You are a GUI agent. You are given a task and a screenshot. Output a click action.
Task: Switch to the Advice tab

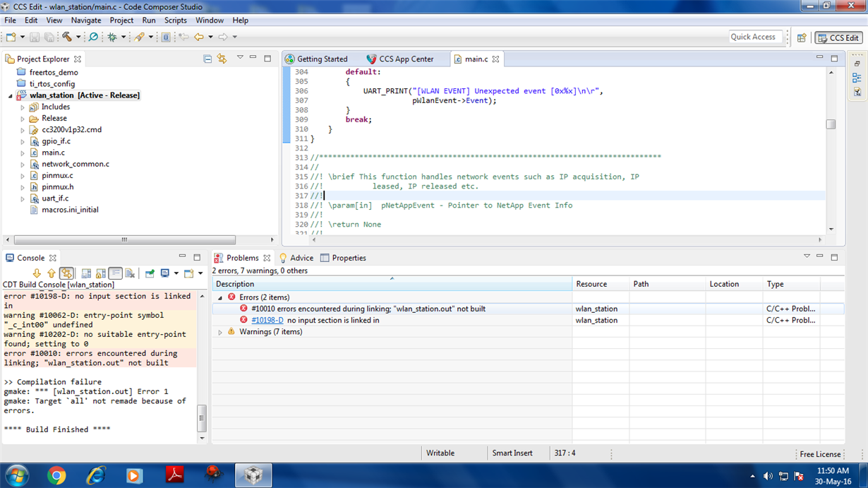tap(296, 258)
